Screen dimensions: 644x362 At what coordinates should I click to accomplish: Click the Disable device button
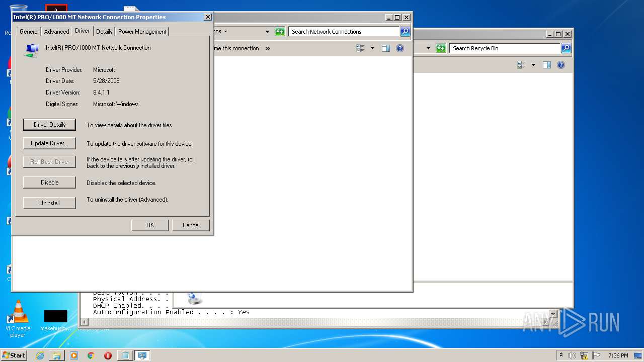pyautogui.click(x=49, y=183)
